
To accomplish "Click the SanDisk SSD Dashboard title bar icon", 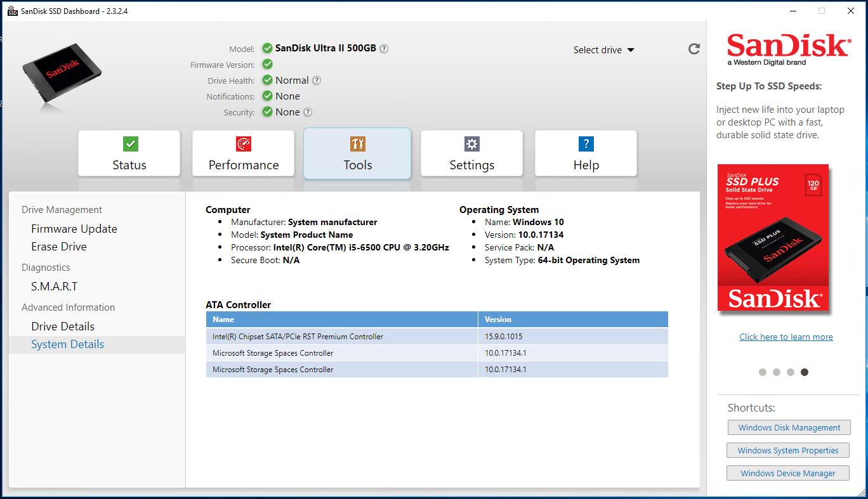I will 12,11.
